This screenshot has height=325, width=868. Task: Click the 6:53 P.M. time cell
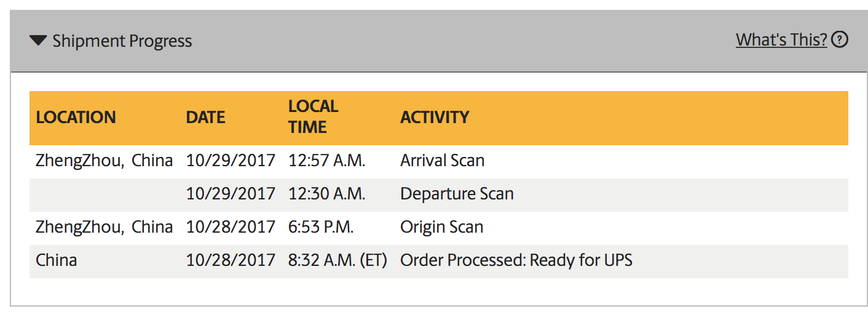320,227
